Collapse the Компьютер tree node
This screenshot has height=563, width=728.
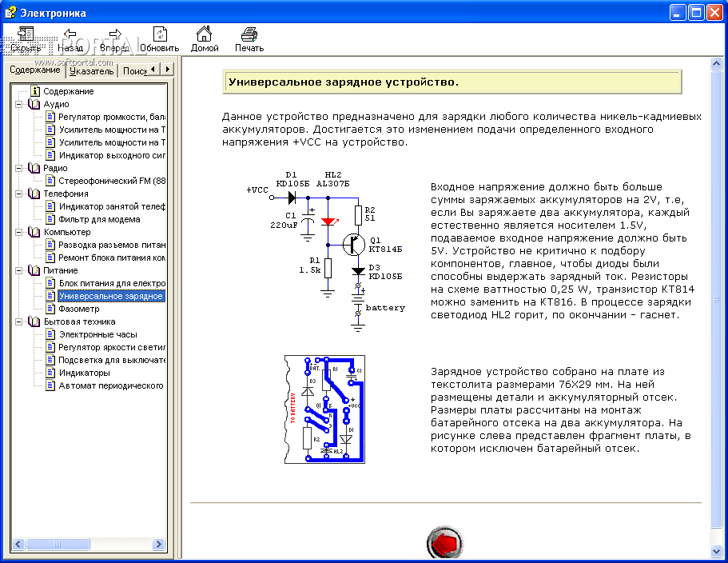click(18, 232)
